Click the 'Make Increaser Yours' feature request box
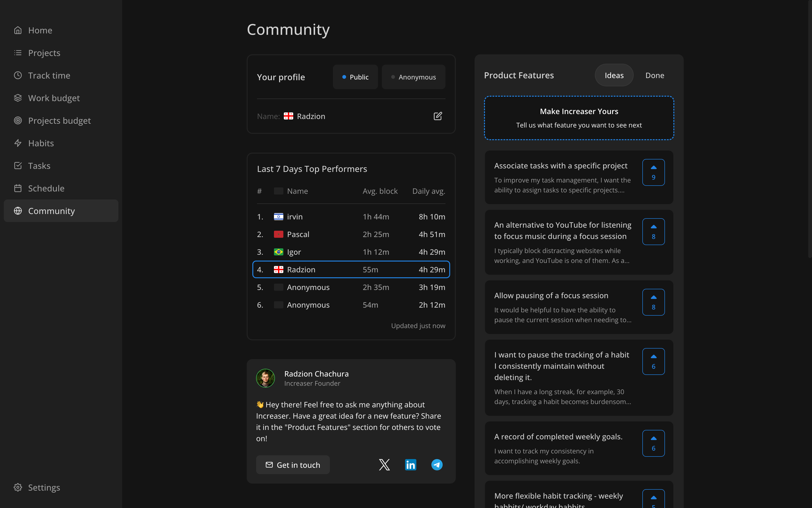The height and width of the screenshot is (508, 812). (579, 118)
